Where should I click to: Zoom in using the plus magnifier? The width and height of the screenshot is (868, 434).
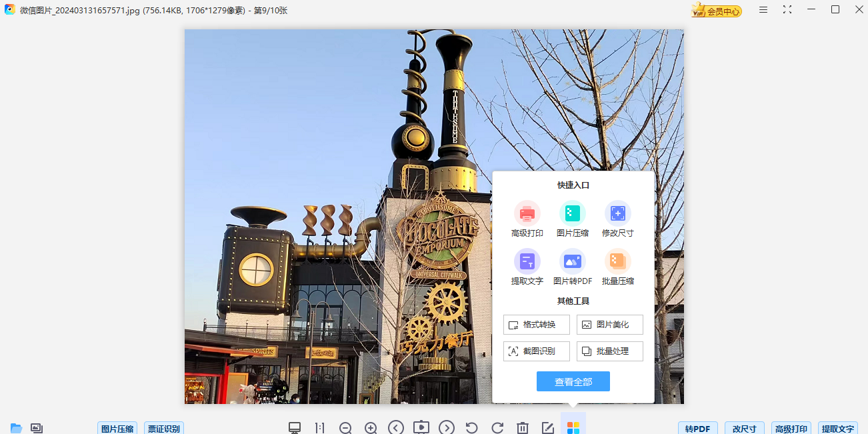371,428
